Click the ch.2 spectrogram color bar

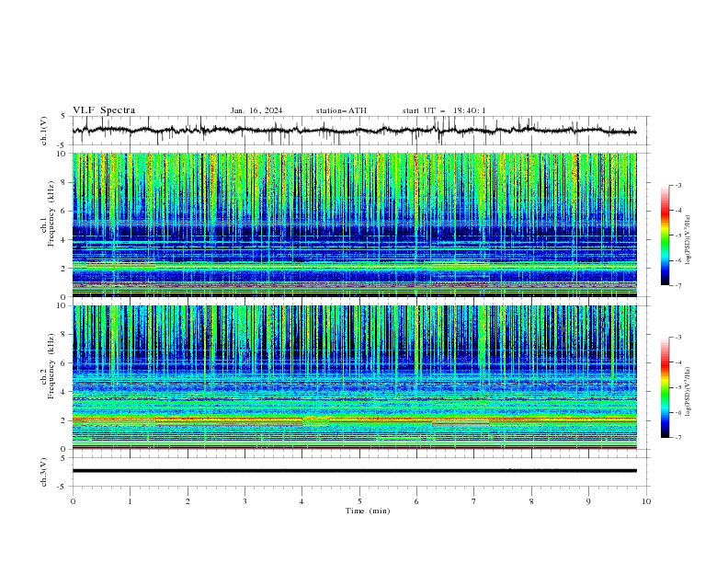coord(665,387)
